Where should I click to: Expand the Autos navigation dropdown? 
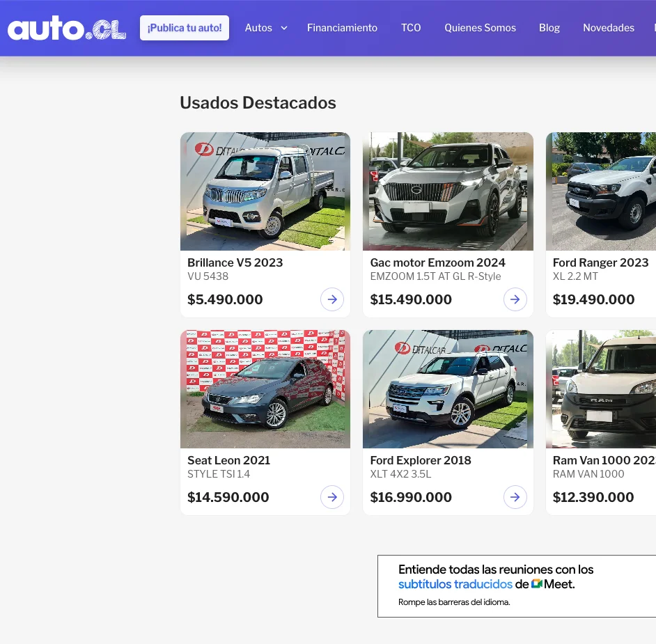(x=265, y=28)
